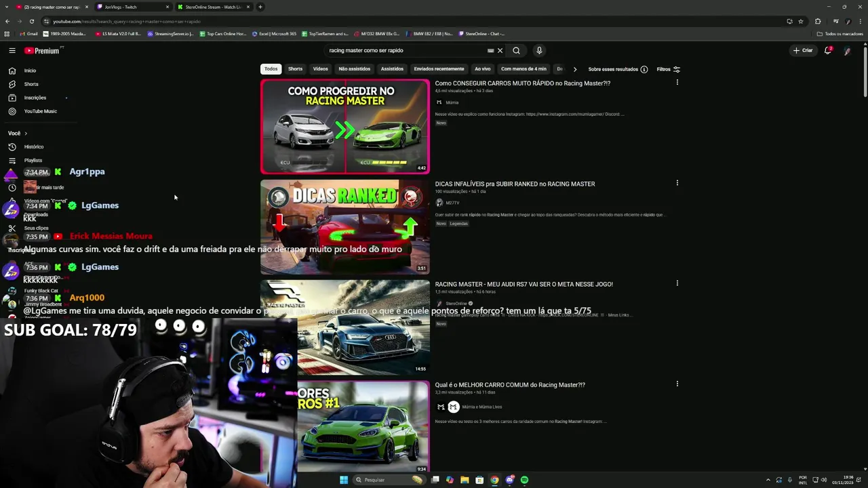Open Todos os marcadores bookmarks folder

[840, 33]
